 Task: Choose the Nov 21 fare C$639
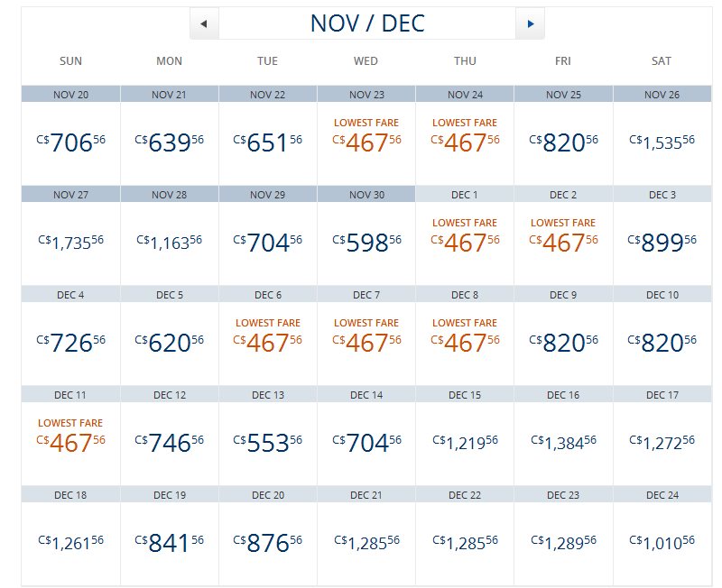[x=170, y=142]
